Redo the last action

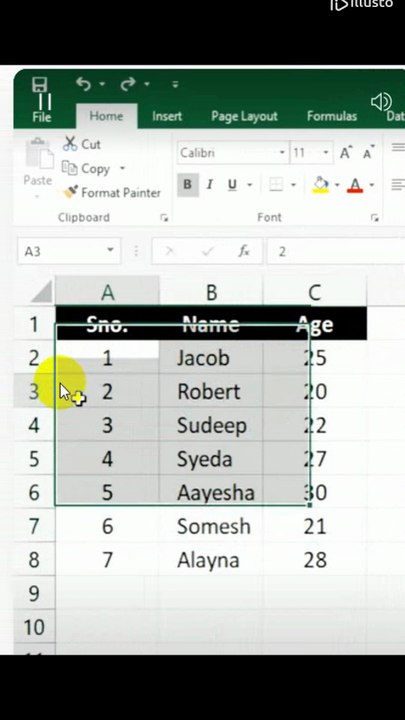pyautogui.click(x=128, y=84)
